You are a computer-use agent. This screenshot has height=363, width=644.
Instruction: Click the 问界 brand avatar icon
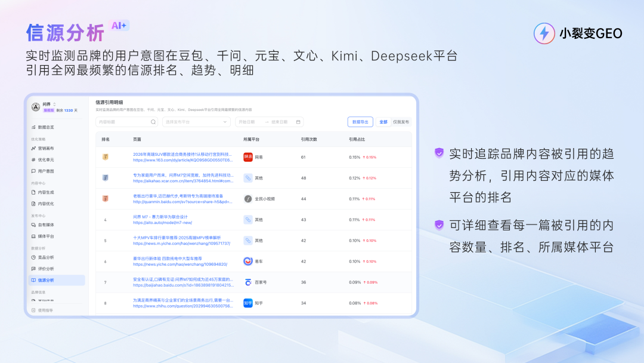tap(36, 107)
